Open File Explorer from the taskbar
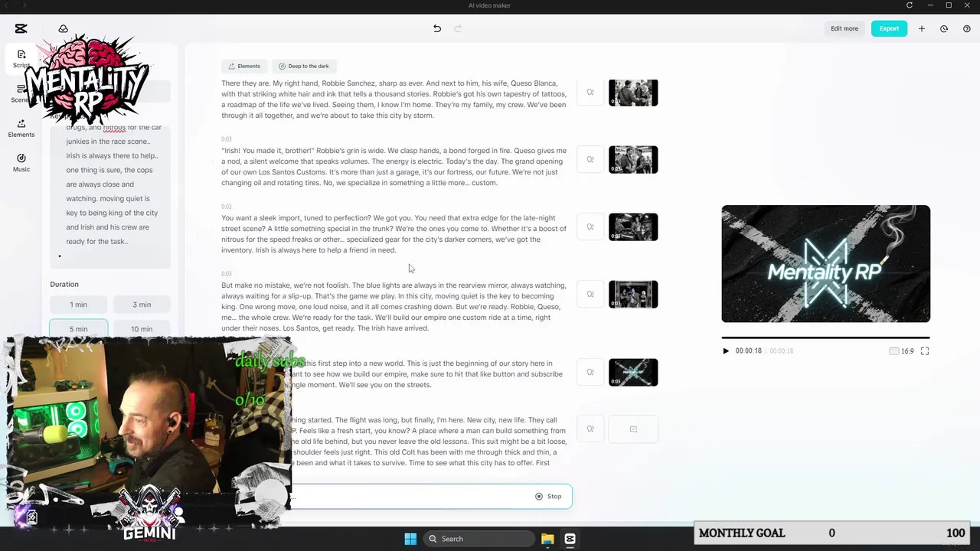Image resolution: width=980 pixels, height=551 pixels. [547, 539]
